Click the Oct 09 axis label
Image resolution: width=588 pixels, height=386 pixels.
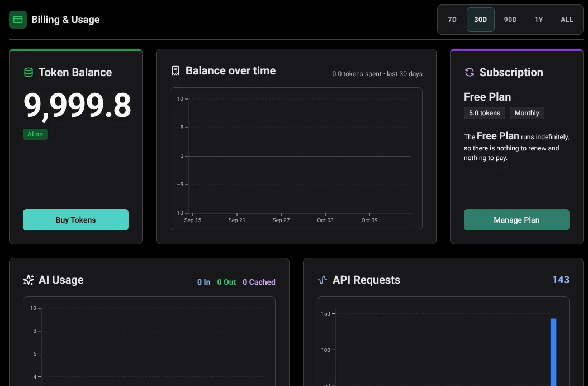pos(369,220)
